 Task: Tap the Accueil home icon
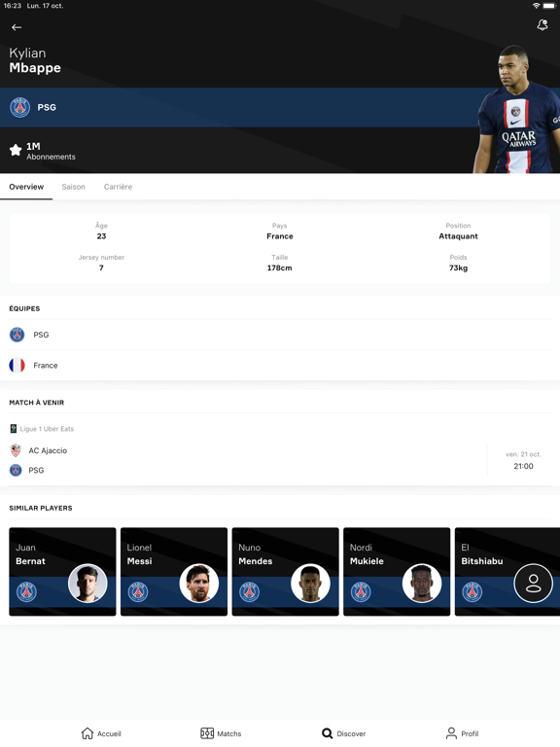87,733
